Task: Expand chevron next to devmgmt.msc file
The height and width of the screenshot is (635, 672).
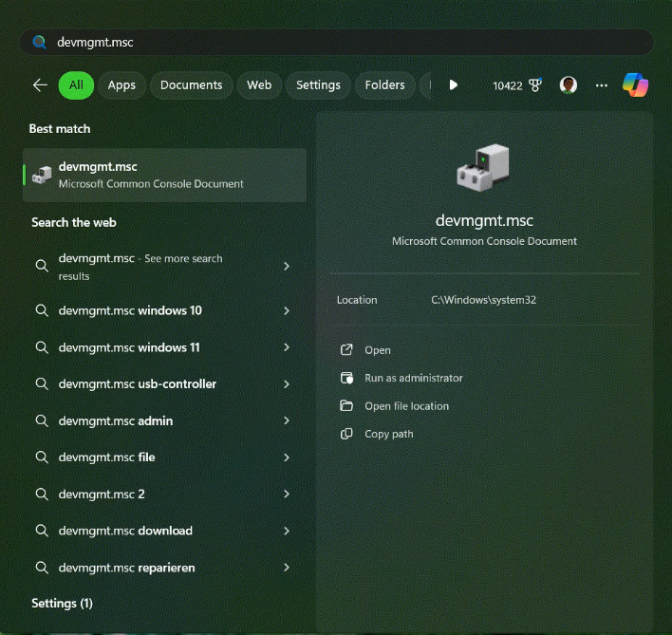Action: 287,458
